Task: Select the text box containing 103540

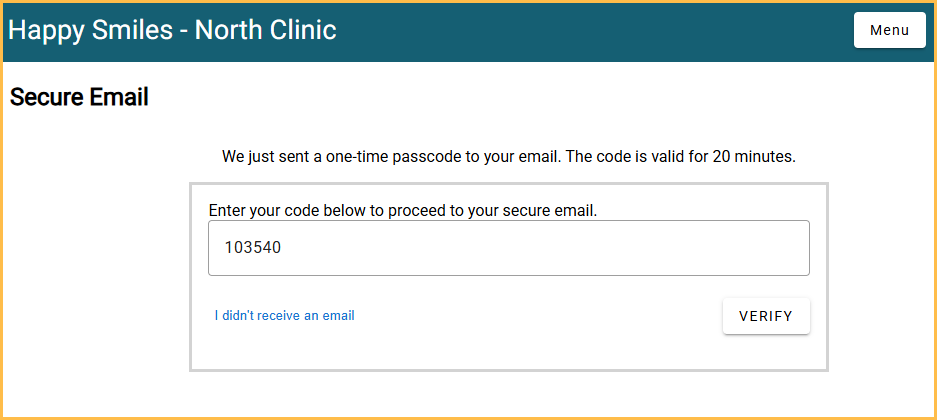Action: (x=508, y=248)
